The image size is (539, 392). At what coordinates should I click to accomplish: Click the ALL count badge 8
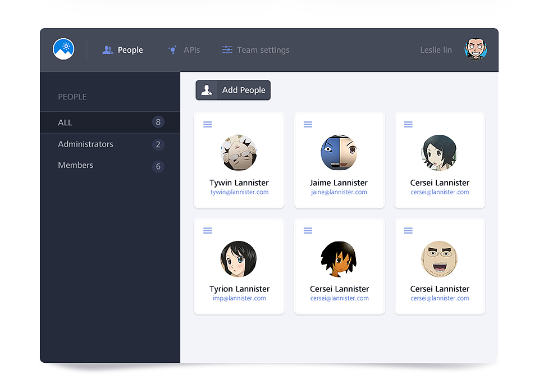[158, 122]
